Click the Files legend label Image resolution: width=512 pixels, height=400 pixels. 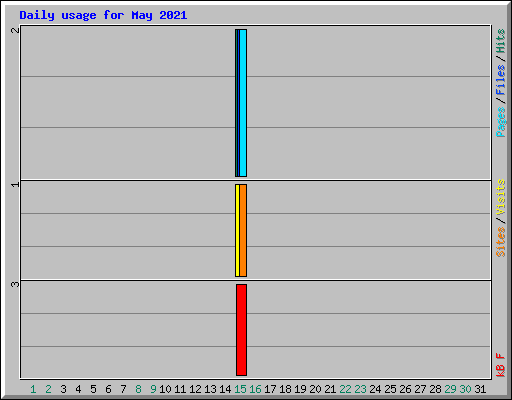pos(501,80)
